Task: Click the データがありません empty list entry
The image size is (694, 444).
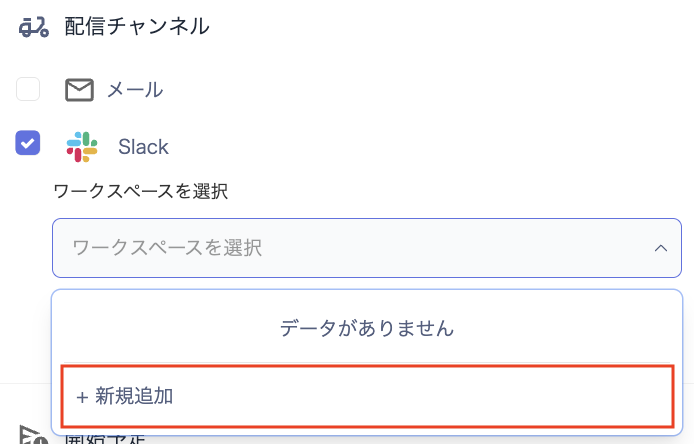Action: point(367,327)
